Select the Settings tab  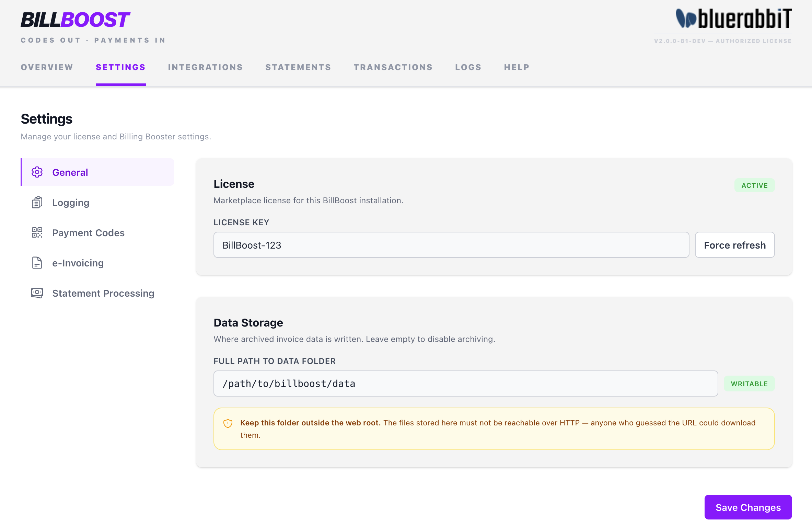pyautogui.click(x=121, y=67)
